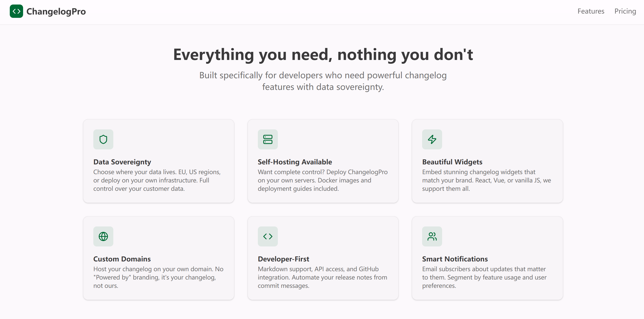The image size is (644, 319).
Task: Click the code brackets Developer-First icon
Action: pyautogui.click(x=268, y=236)
